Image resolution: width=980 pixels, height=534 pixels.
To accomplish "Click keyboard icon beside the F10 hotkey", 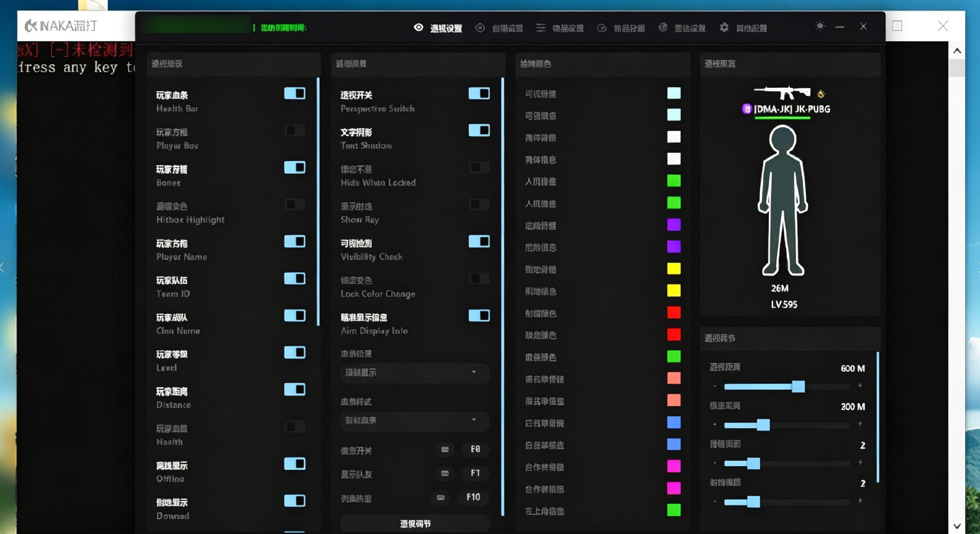I will pyautogui.click(x=441, y=498).
